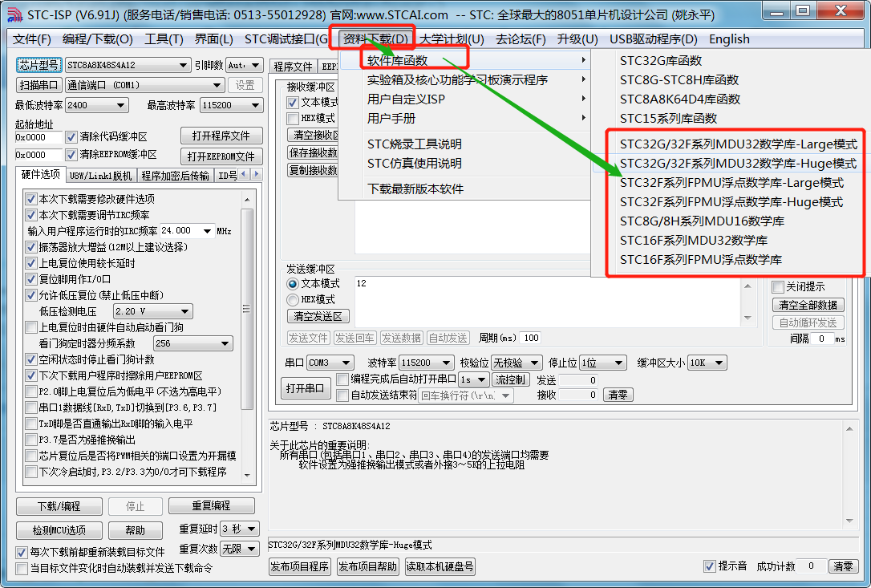Enable P3.7是否为强推挽输出 checkbox

31,440
